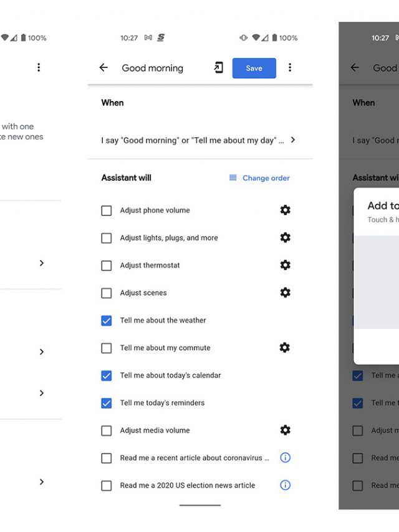Open settings gear for Tell me about my commute
399x532 pixels.
click(285, 347)
